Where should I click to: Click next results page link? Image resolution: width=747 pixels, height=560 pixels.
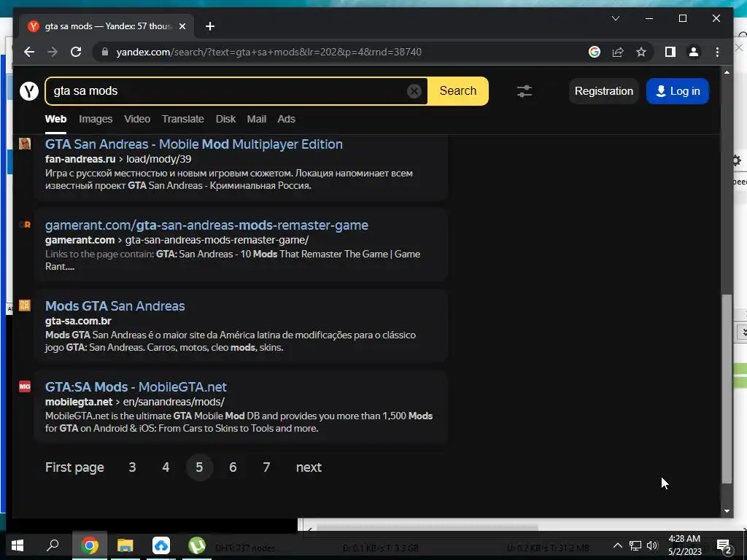(x=309, y=467)
